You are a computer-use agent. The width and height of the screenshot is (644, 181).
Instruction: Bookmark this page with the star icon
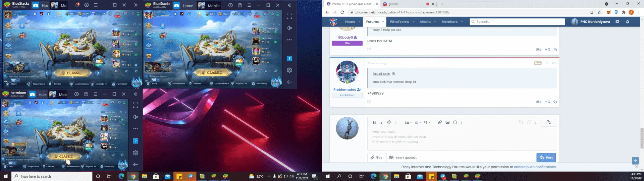(x=599, y=12)
